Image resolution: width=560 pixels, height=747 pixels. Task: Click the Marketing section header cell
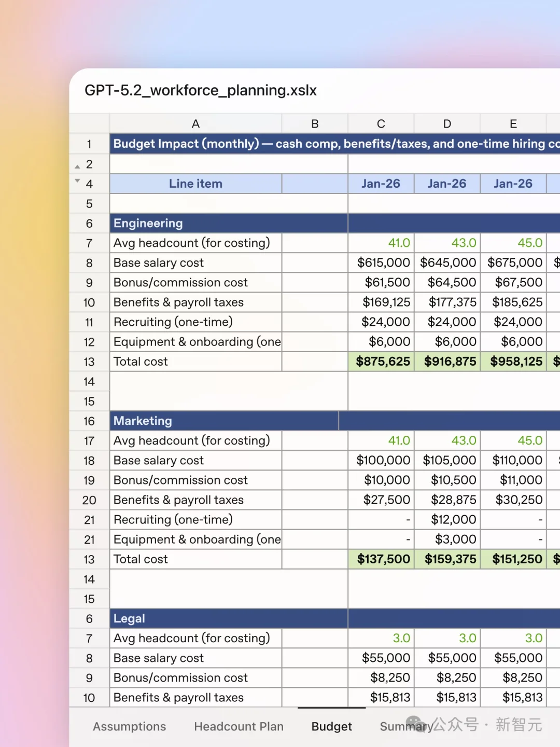pyautogui.click(x=224, y=421)
